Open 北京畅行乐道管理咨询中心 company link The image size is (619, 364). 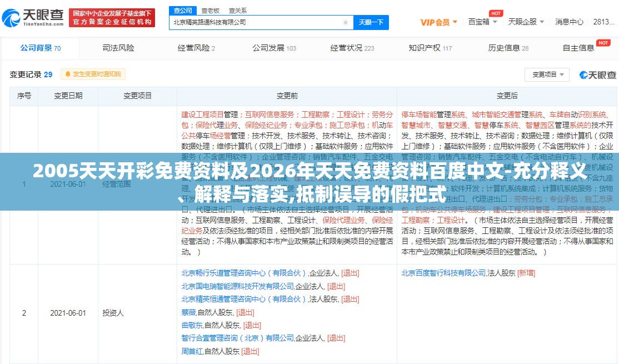(x=244, y=273)
